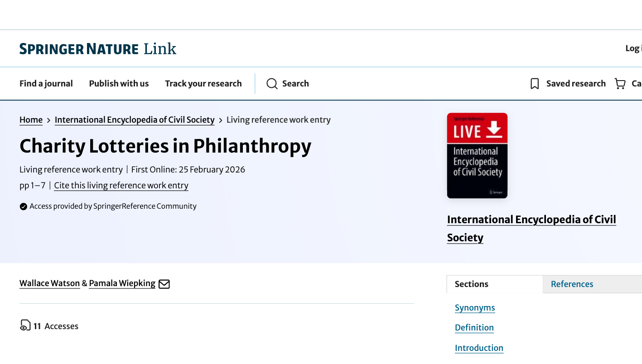The height and width of the screenshot is (364, 642).
Task: Select the Sections tab
Action: (x=471, y=284)
